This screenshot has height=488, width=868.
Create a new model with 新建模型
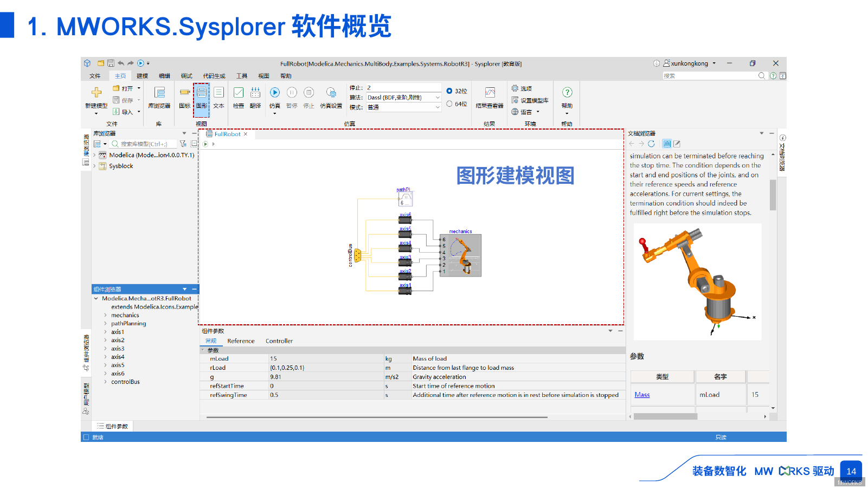(95, 100)
